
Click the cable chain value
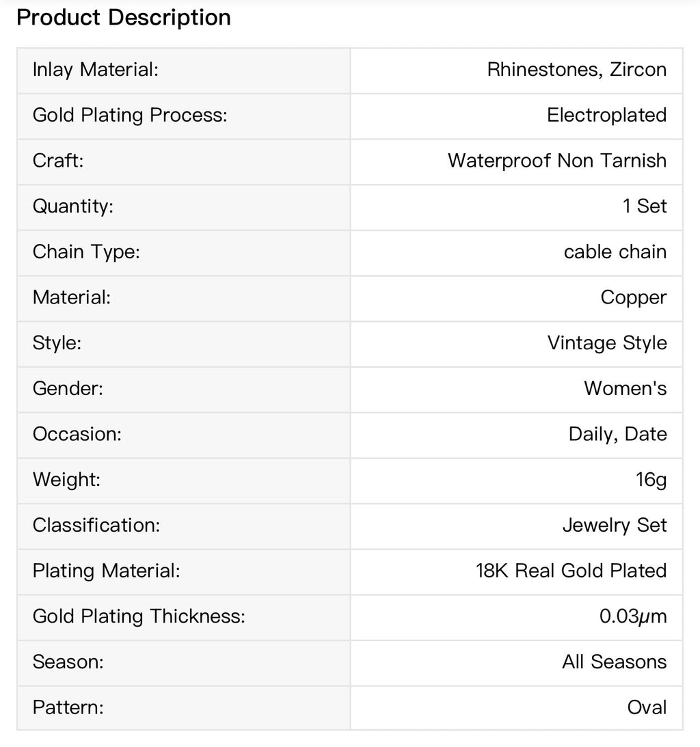615,252
